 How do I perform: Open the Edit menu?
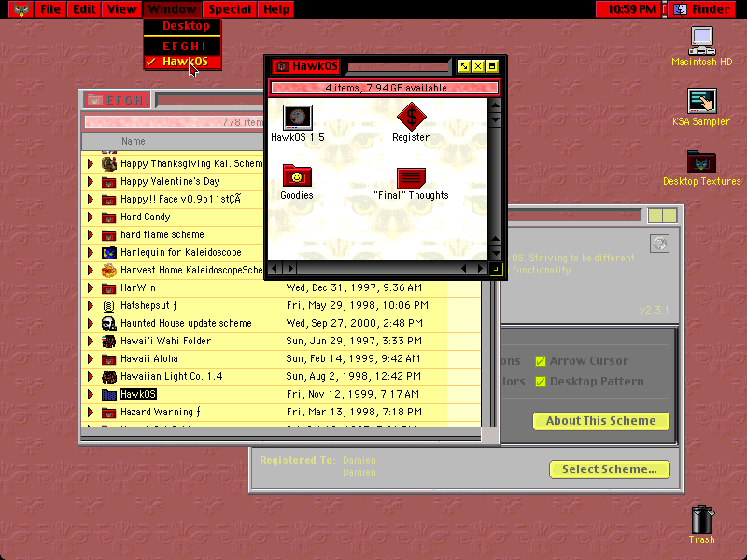84,9
